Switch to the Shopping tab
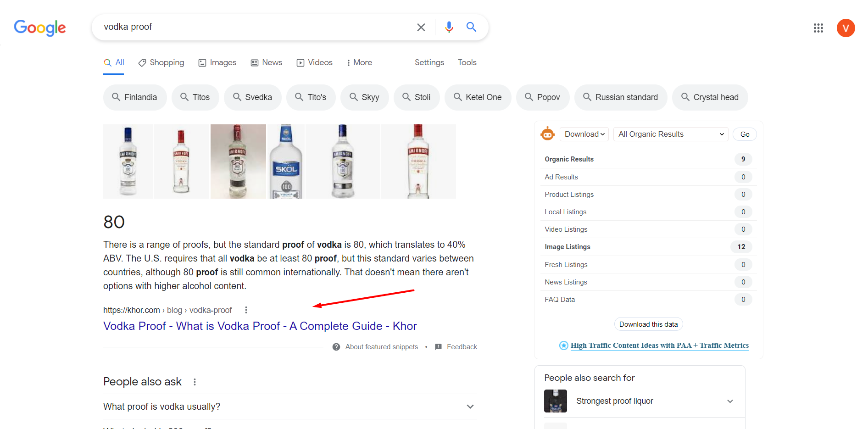Image resolution: width=868 pixels, height=429 pixels. pos(161,62)
